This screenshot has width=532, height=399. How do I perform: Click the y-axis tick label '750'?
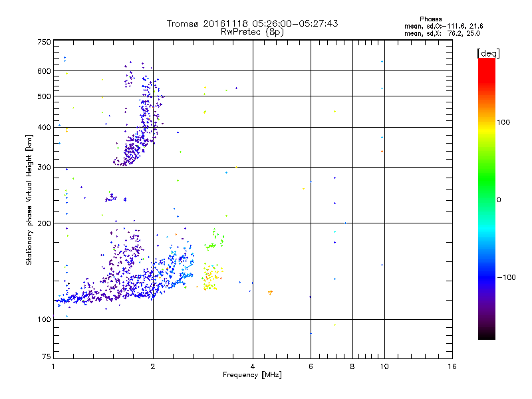click(x=44, y=42)
